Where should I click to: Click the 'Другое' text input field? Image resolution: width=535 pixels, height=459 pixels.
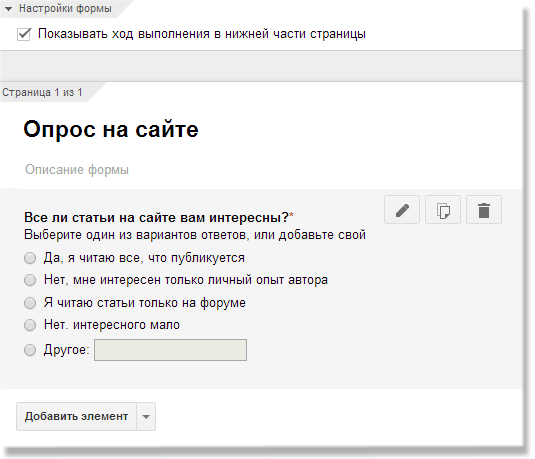point(170,350)
